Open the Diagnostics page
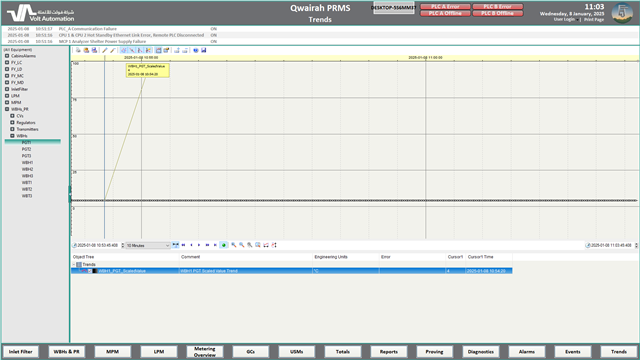This screenshot has width=640, height=360. click(480, 351)
